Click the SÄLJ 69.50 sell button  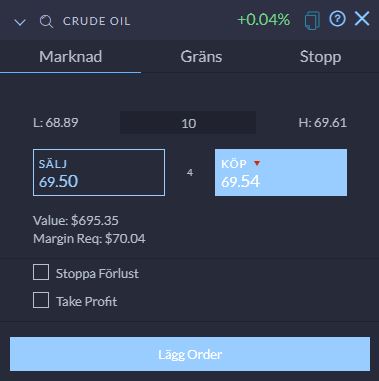[99, 172]
